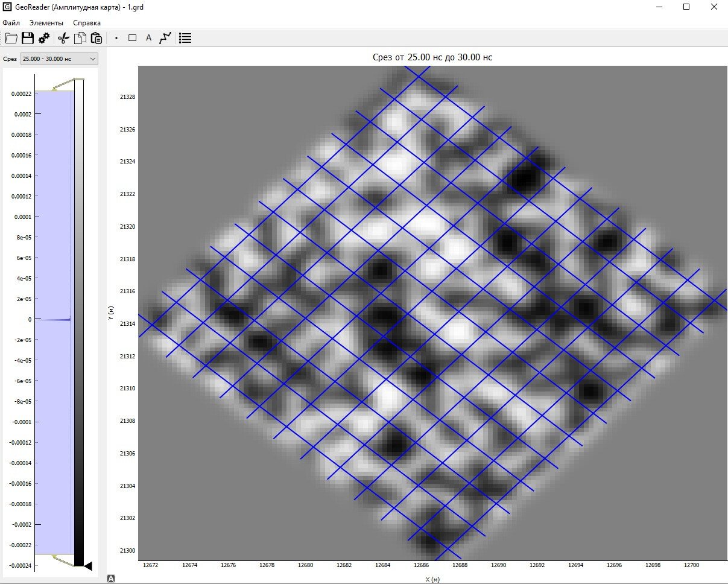This screenshot has height=584, width=728.
Task: Click the grayscale color gradient bar
Action: 79,320
